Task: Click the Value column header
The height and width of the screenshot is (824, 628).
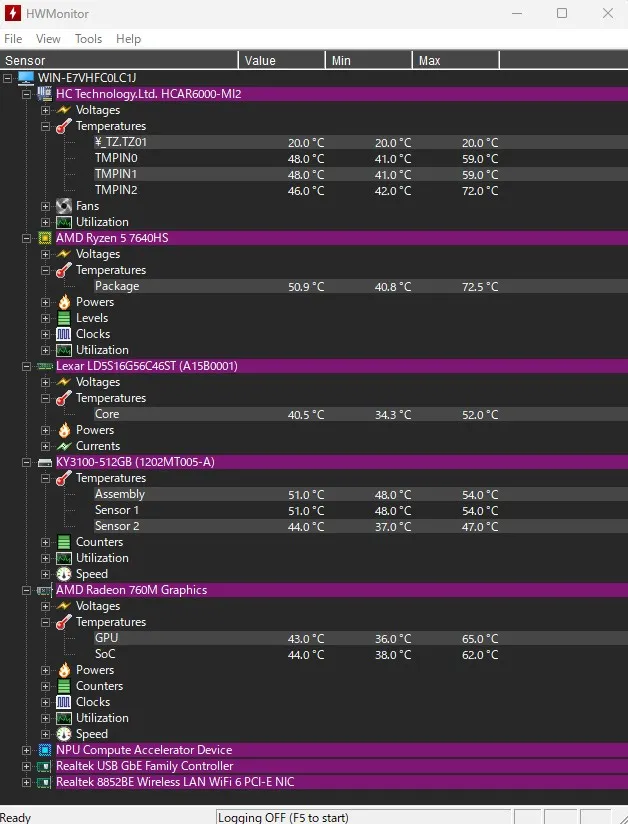Action: click(282, 60)
